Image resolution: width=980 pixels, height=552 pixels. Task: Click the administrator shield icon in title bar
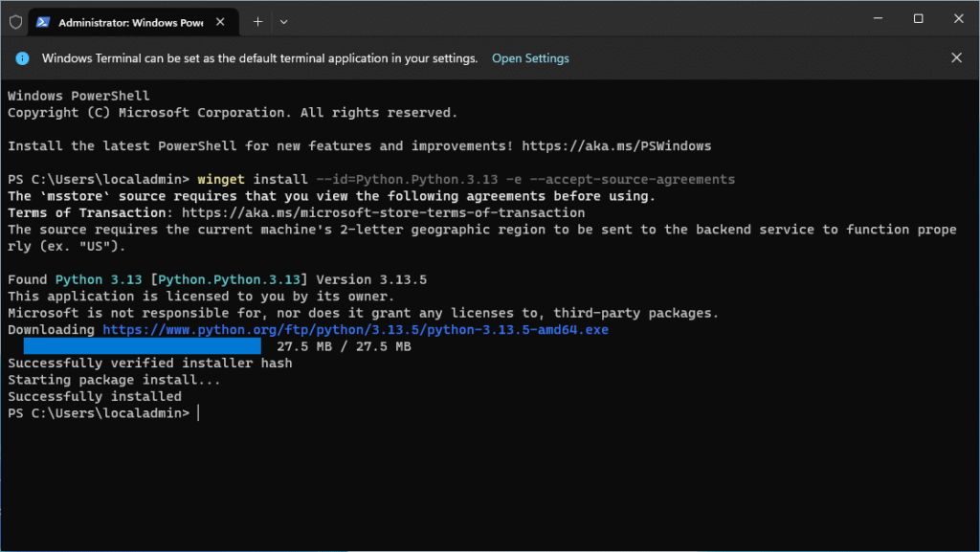15,21
